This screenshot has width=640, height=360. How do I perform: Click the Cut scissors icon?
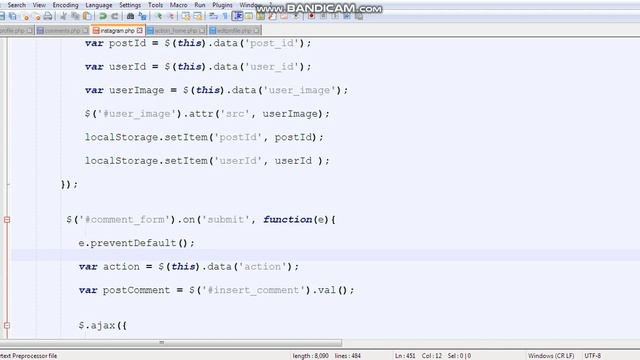click(x=63, y=16)
